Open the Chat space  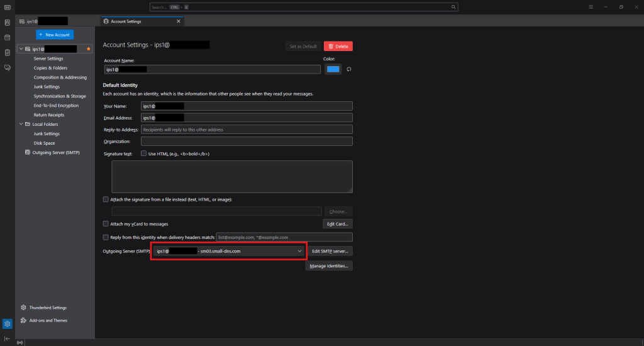click(7, 67)
